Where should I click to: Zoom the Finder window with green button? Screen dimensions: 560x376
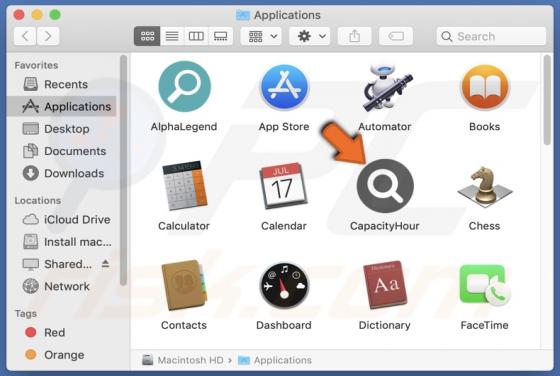point(55,15)
